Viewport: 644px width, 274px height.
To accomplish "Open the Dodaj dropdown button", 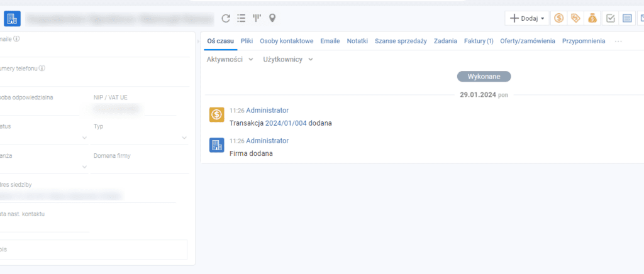I will tap(527, 18).
